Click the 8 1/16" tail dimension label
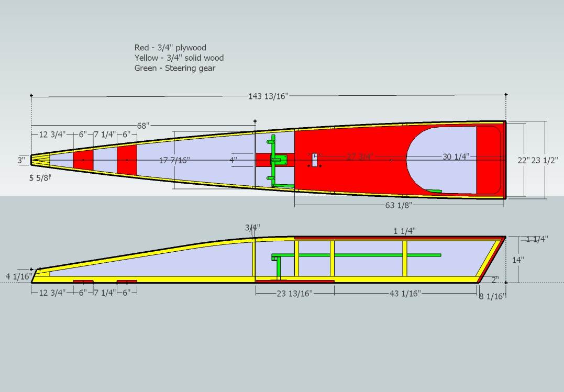 point(492,296)
